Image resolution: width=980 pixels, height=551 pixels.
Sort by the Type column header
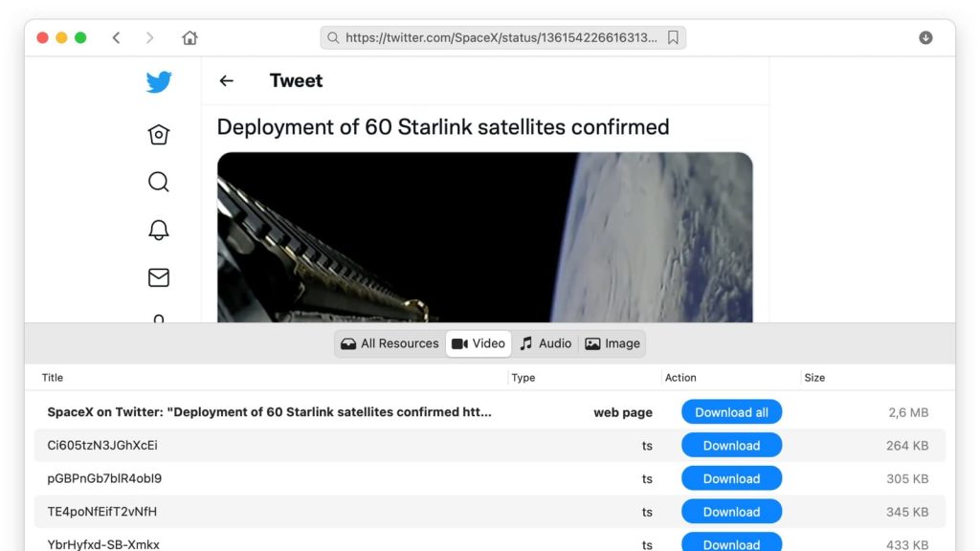tap(523, 378)
